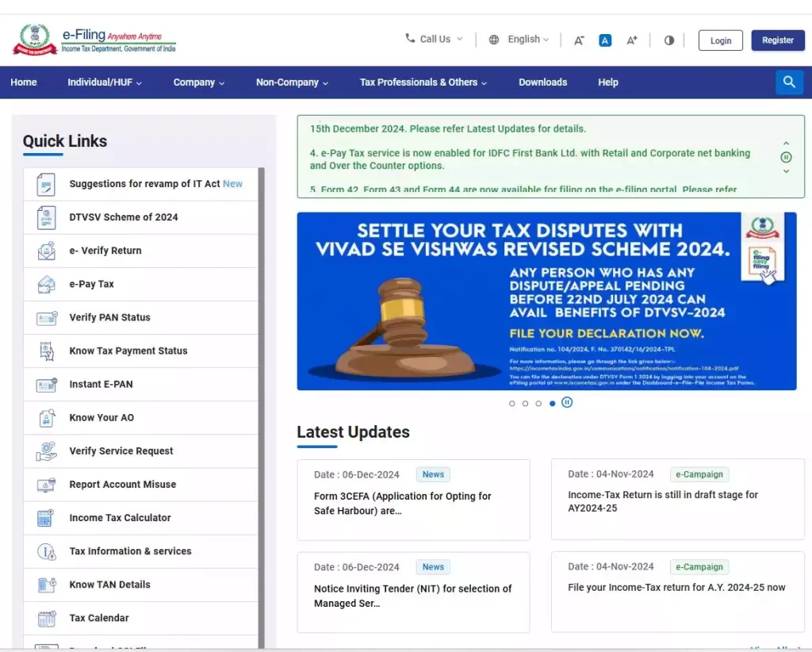Click the e-Pay Tax icon
The width and height of the screenshot is (812, 652).
click(x=46, y=284)
